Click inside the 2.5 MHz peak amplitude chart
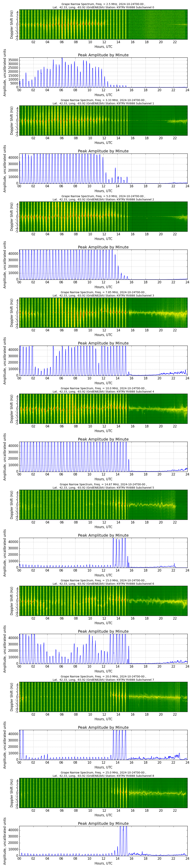 (x=103, y=73)
